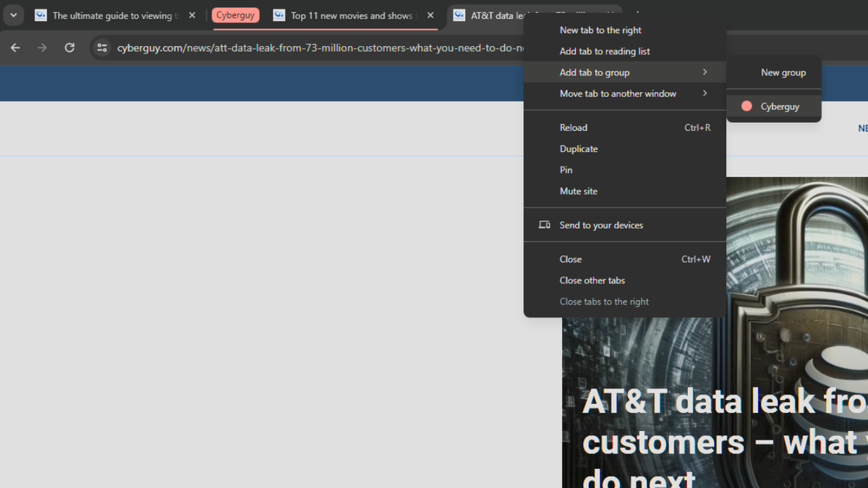Click the back navigation arrow
Viewport: 868px width, 488px height.
(14, 48)
